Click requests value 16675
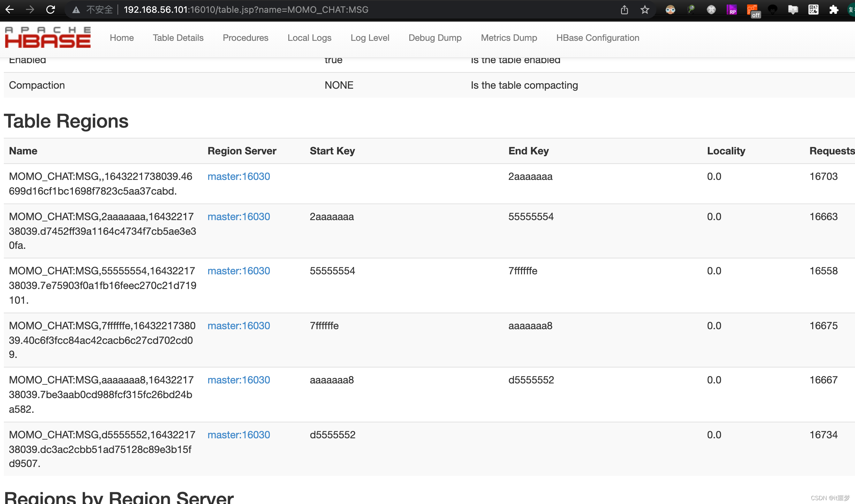855x504 pixels. pyautogui.click(x=823, y=325)
